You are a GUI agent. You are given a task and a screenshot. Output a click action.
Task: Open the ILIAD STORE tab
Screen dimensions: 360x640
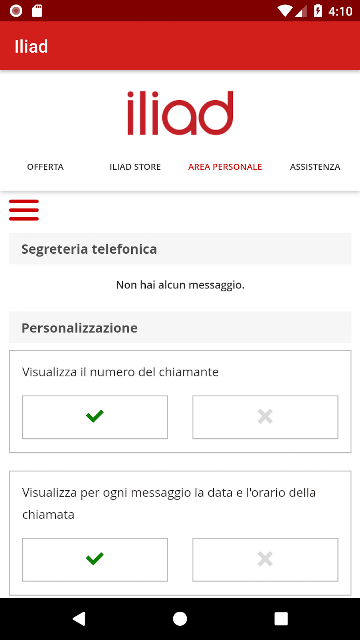point(135,167)
